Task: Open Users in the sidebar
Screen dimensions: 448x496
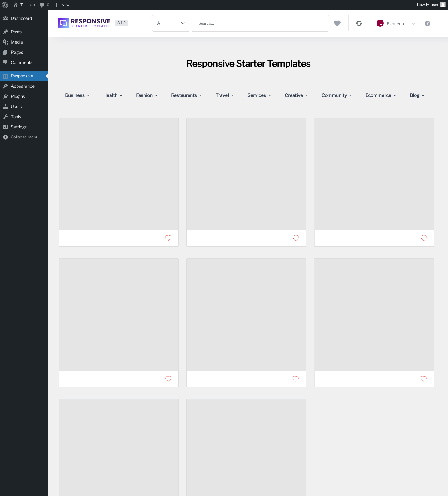Action: click(x=24, y=107)
